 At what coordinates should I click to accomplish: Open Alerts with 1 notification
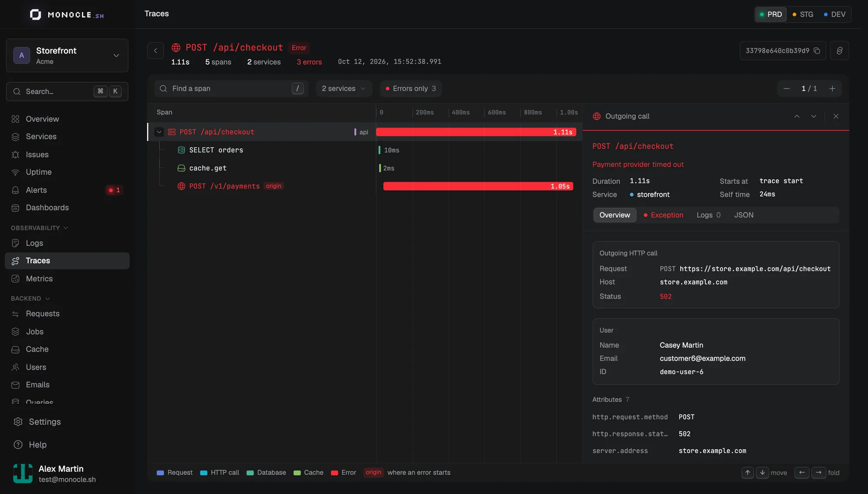point(67,190)
